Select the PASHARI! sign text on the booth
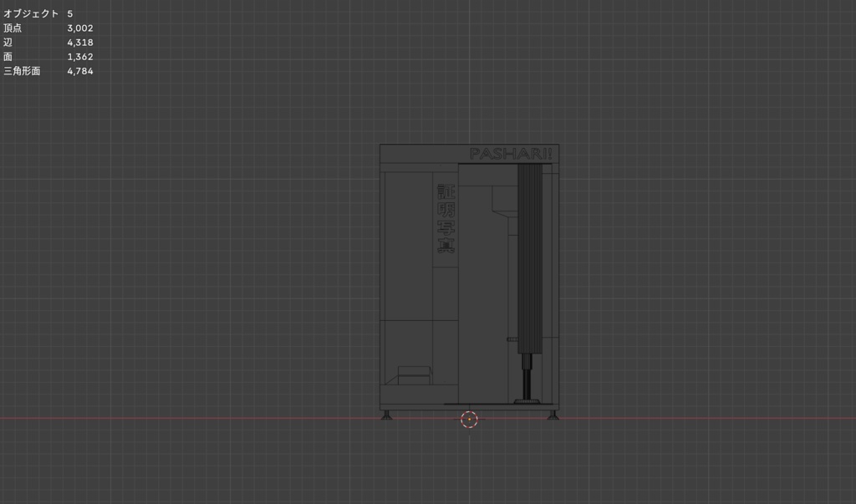Viewport: 856px width, 504px height. point(511,154)
